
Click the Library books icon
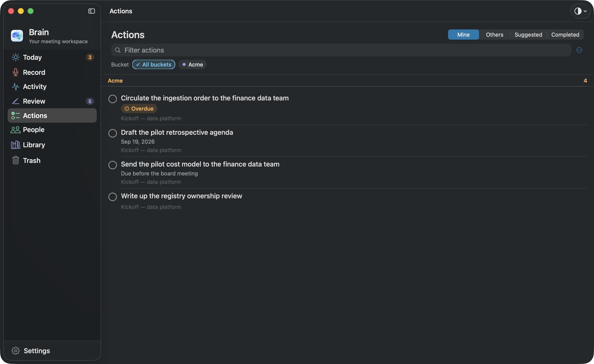tap(16, 145)
